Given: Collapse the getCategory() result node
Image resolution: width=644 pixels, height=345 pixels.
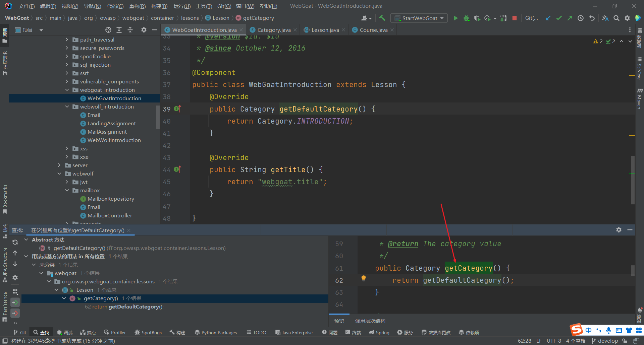Looking at the screenshot, I should point(64,298).
